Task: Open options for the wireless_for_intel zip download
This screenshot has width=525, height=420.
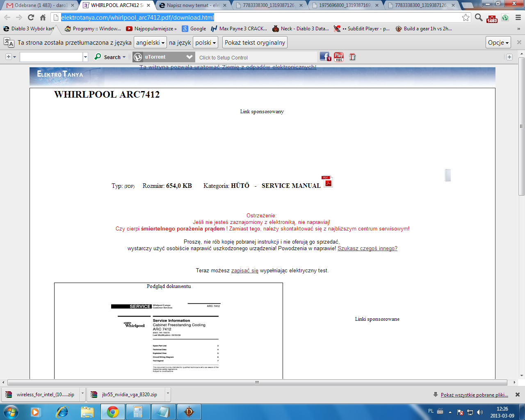Action: (x=82, y=395)
